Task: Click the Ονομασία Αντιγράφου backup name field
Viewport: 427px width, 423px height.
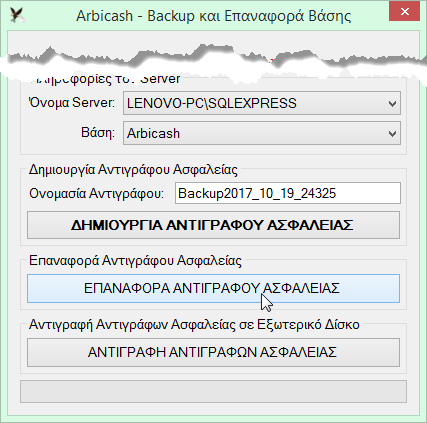Action: [288, 193]
